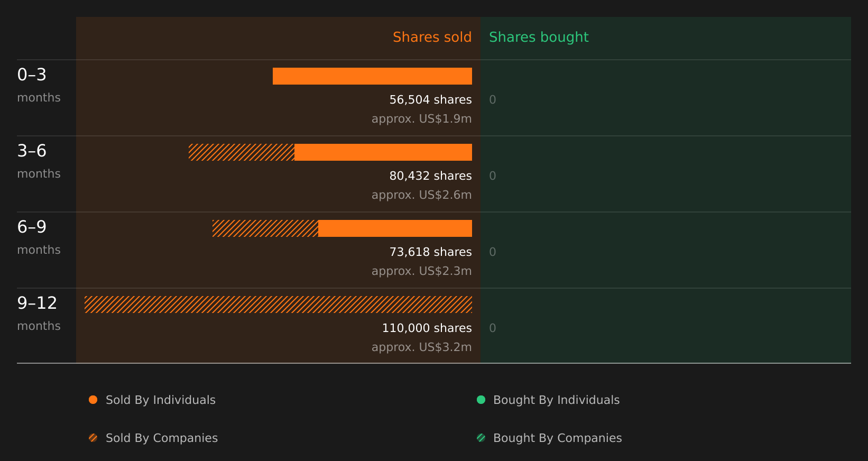Viewport: 868px width, 461px height.
Task: Click the green Bought By Individuals legend dot
Action: coord(481,400)
